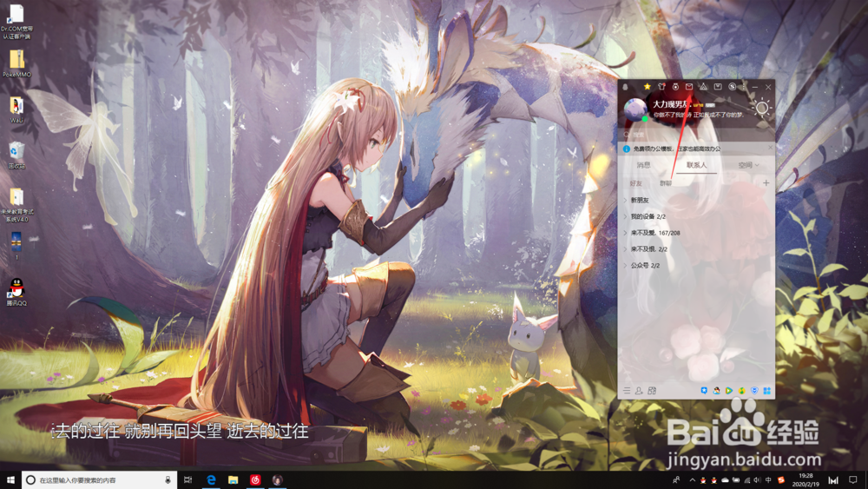Open the 腾讯QQ desktop shortcut

(x=16, y=292)
